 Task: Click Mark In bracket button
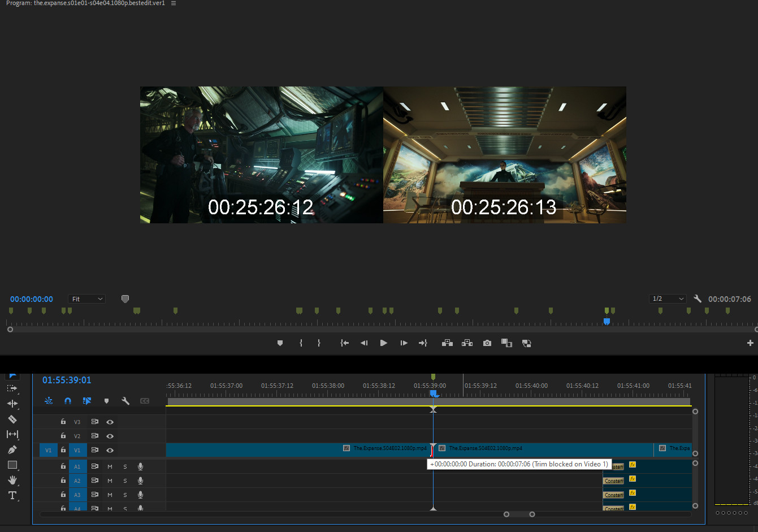click(301, 343)
